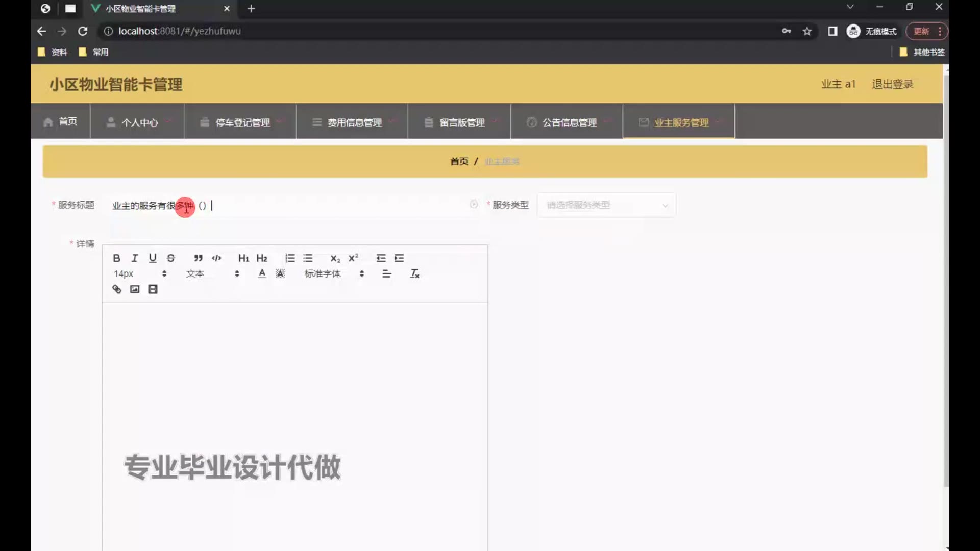Expand the 服务类型 select box

[606, 205]
